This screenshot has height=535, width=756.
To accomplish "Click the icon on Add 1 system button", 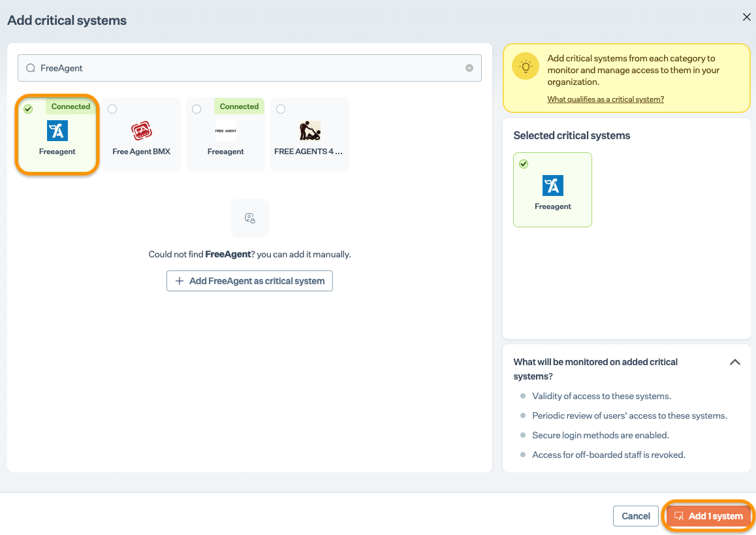I will [x=679, y=516].
